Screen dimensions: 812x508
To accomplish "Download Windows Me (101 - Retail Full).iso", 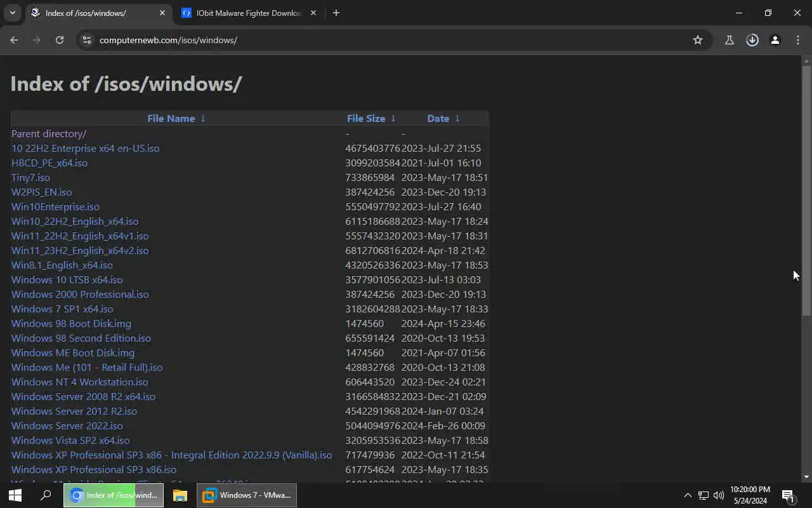I will [x=87, y=367].
